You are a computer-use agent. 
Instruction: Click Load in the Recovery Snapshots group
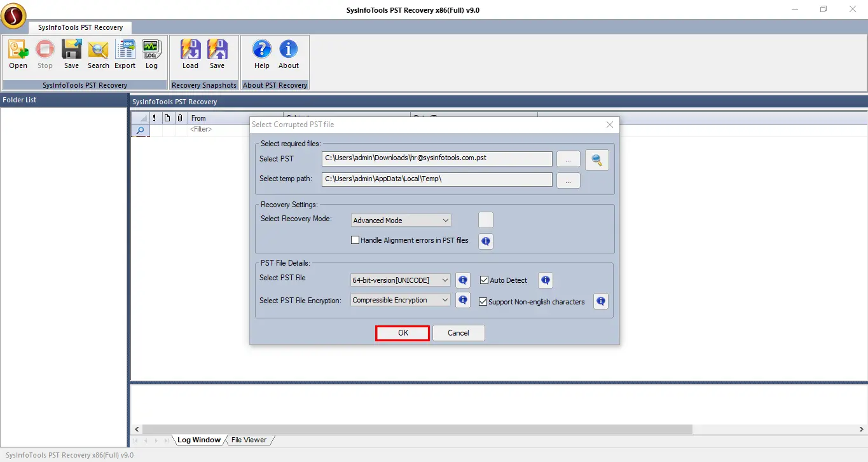(x=191, y=54)
